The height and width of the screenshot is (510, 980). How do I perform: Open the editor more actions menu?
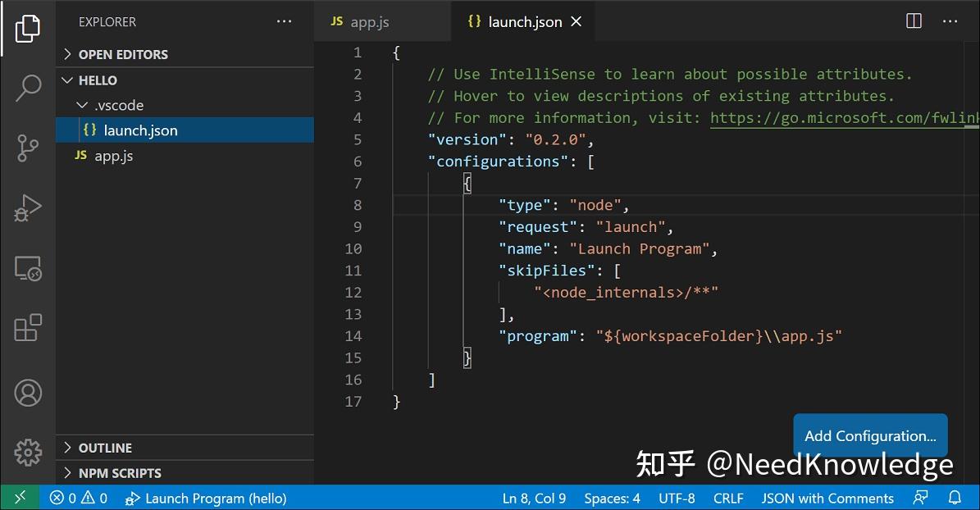(950, 21)
